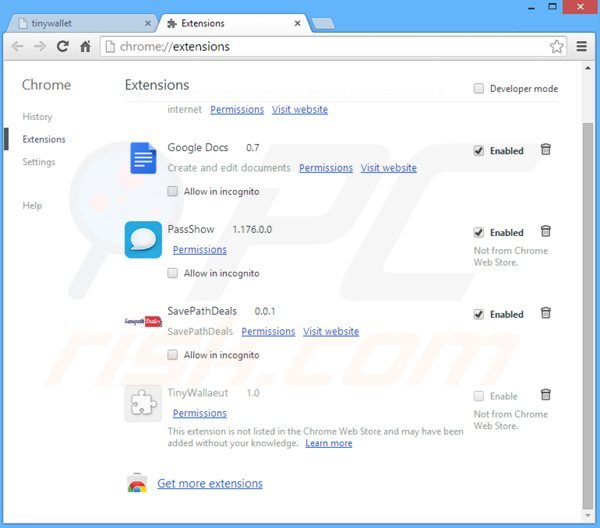Click the scrollbar down arrow
This screenshot has width=600, height=528.
[588, 515]
